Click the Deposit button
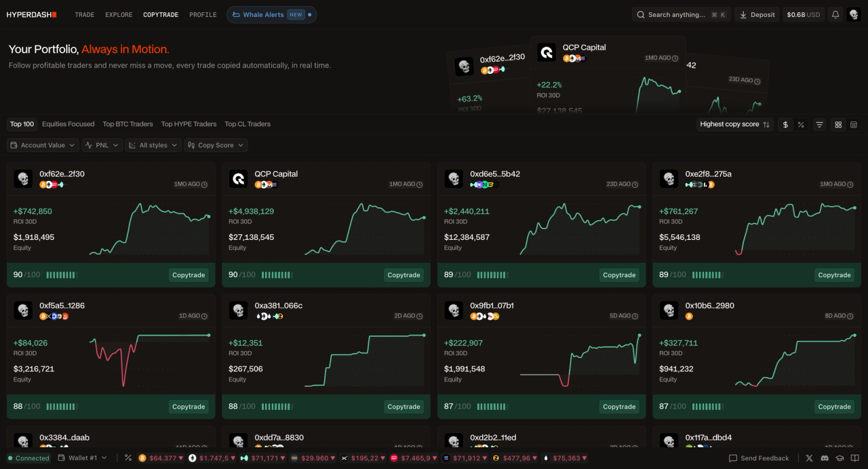The height and width of the screenshot is (469, 868). tap(757, 14)
